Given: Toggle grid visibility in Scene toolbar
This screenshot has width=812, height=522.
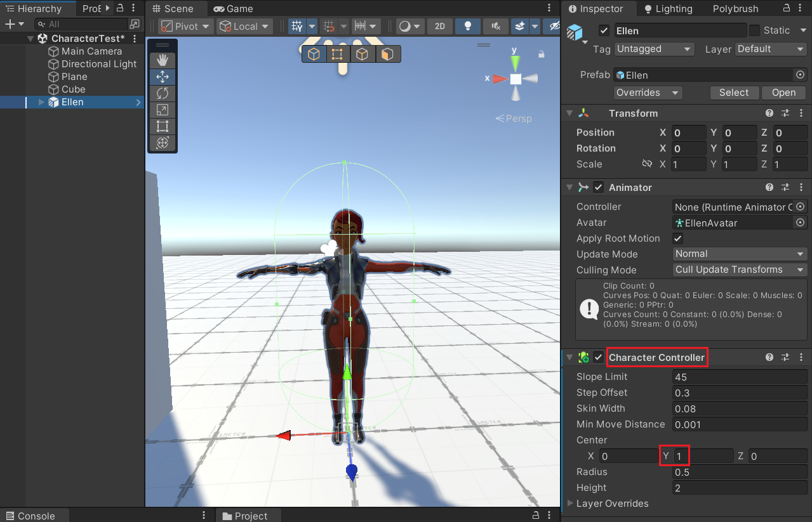Looking at the screenshot, I should 296,27.
